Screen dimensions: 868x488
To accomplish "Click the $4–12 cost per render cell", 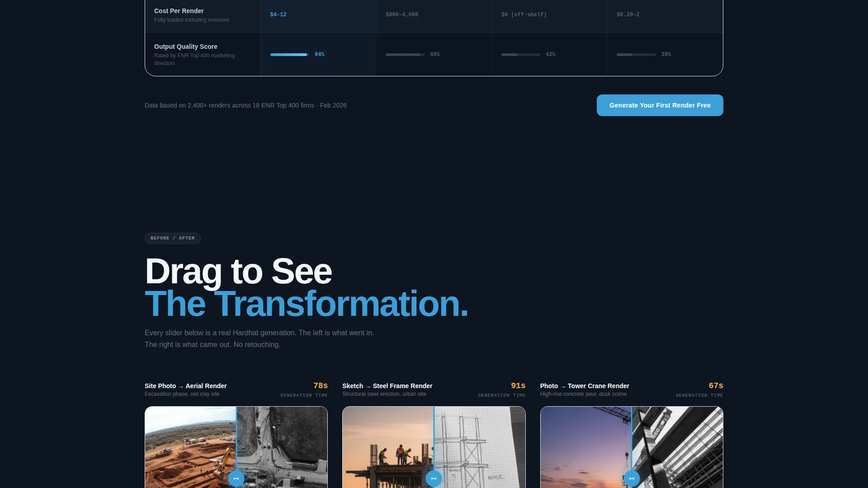I will 319,15.
